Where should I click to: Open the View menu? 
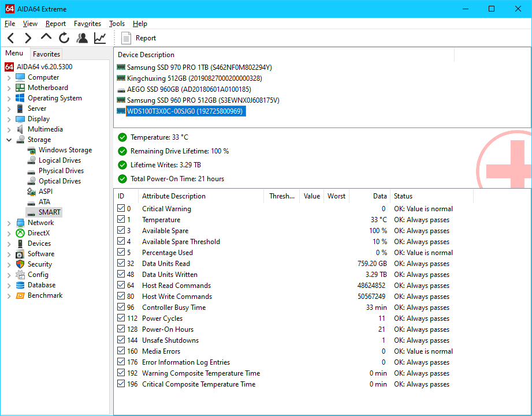pyautogui.click(x=30, y=24)
